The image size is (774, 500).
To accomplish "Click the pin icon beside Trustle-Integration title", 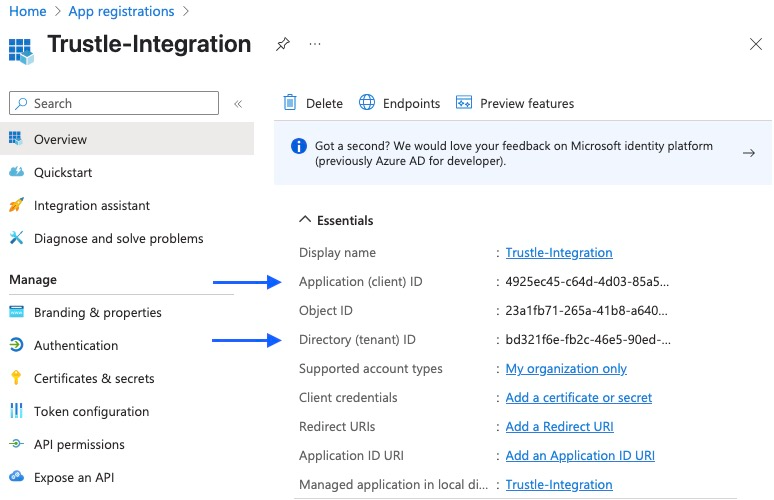I will point(283,45).
